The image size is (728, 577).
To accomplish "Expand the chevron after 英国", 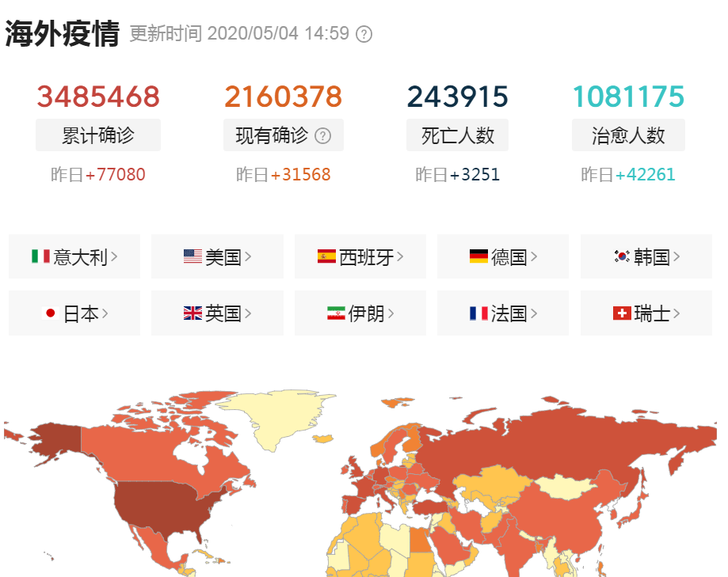I will (247, 314).
